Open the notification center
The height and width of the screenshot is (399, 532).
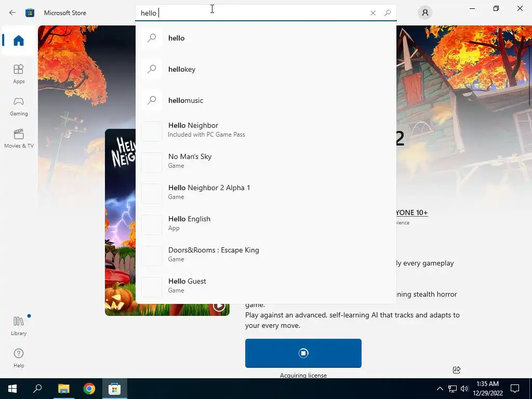tap(515, 389)
